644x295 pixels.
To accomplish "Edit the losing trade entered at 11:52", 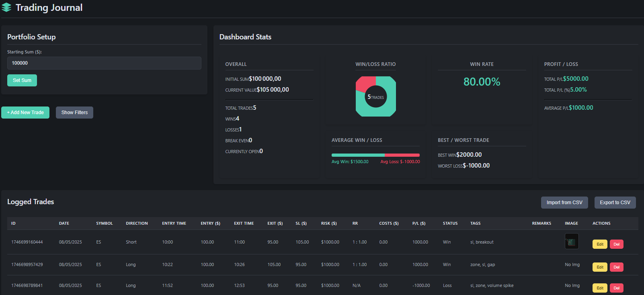I will 600,288.
